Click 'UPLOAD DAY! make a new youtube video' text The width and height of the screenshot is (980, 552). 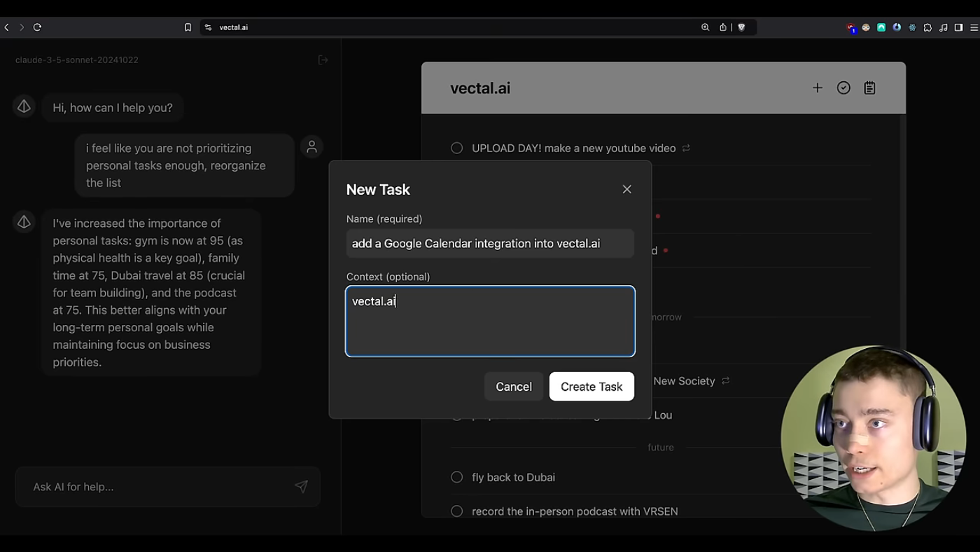pyautogui.click(x=573, y=148)
